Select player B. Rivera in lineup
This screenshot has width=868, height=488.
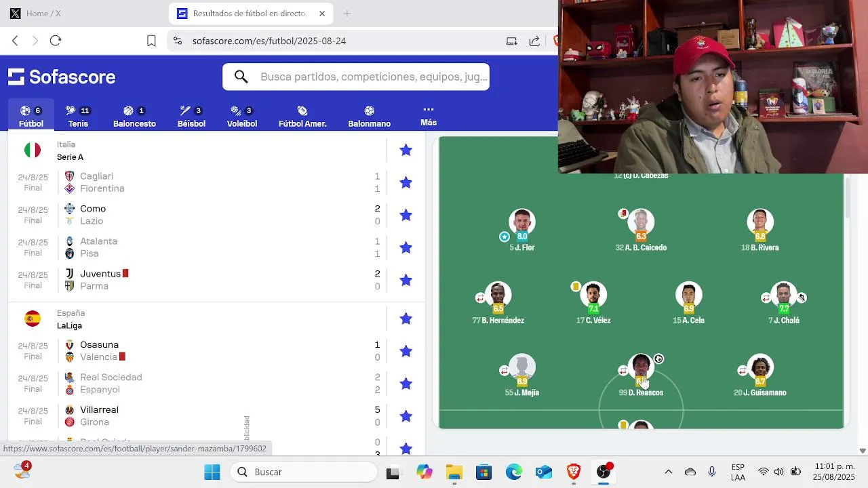760,230
